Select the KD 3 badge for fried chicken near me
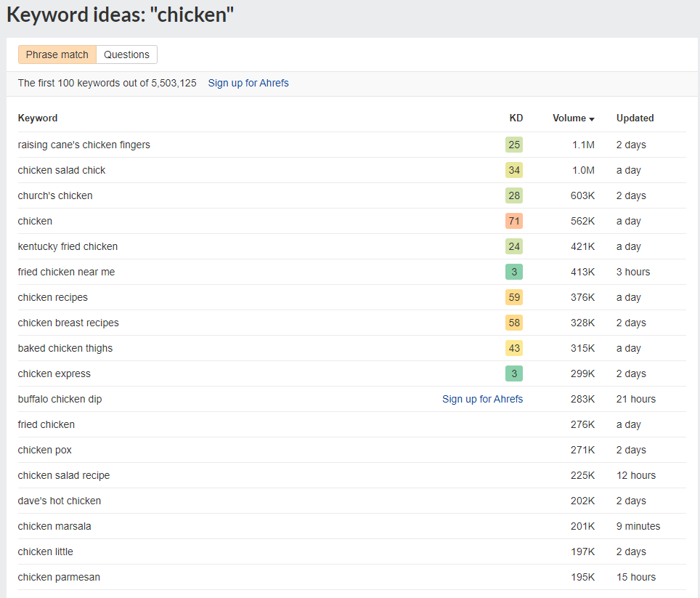 point(514,272)
